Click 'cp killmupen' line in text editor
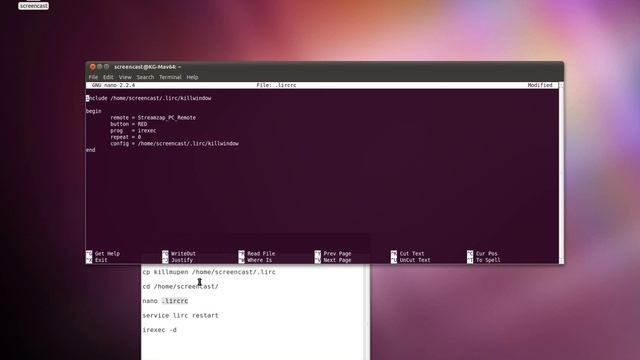The height and width of the screenshot is (360, 640). point(209,272)
